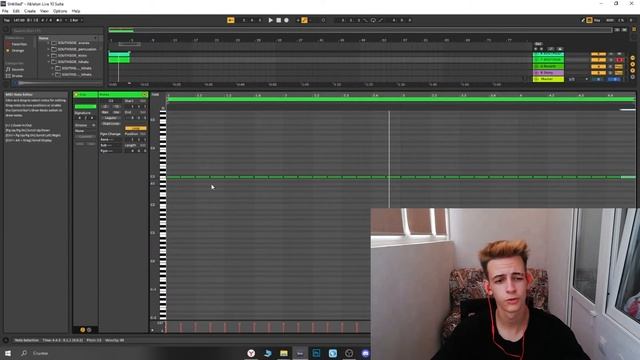
Task: Select Favorites in browser Collections
Action: tap(19, 44)
